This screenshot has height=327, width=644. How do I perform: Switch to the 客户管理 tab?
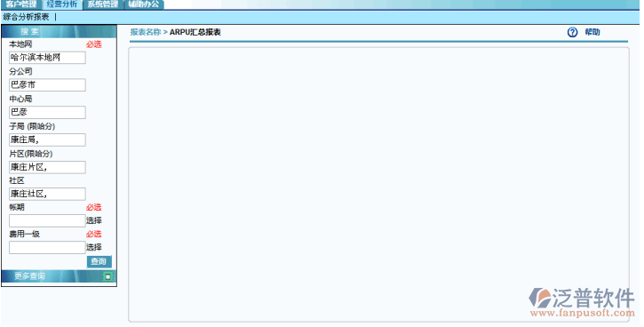(x=21, y=4)
